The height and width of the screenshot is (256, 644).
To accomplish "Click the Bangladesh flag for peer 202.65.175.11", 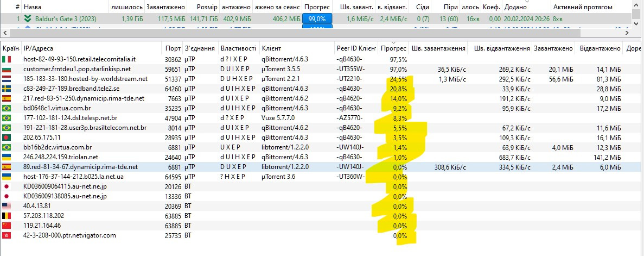I will tap(7, 138).
